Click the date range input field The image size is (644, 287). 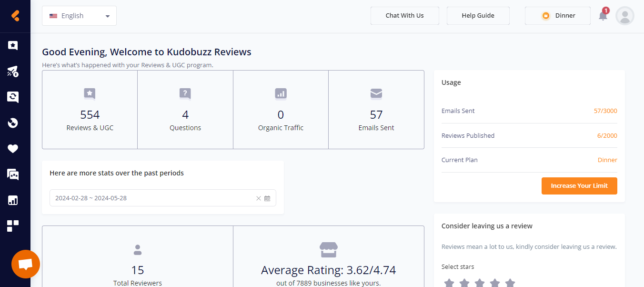[163, 198]
